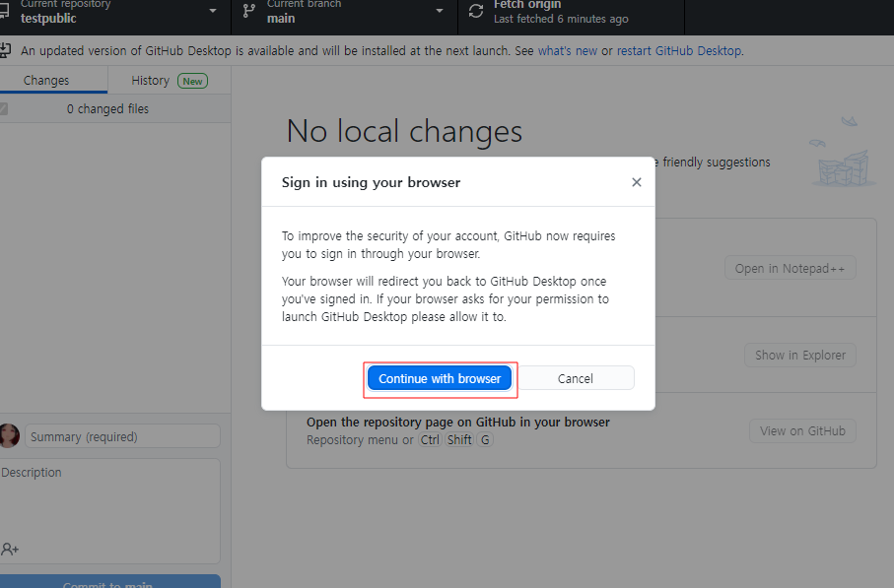Click View on GitHub button
This screenshot has width=894, height=588.
[802, 430]
